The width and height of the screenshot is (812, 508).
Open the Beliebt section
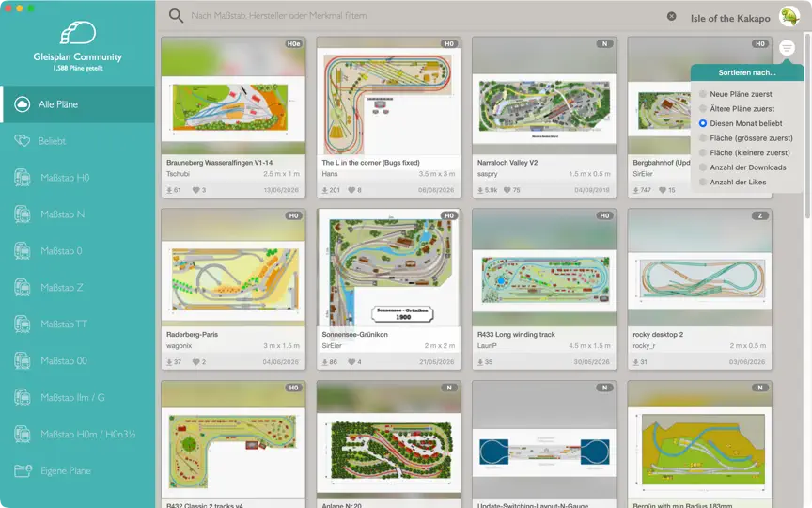pos(78,141)
